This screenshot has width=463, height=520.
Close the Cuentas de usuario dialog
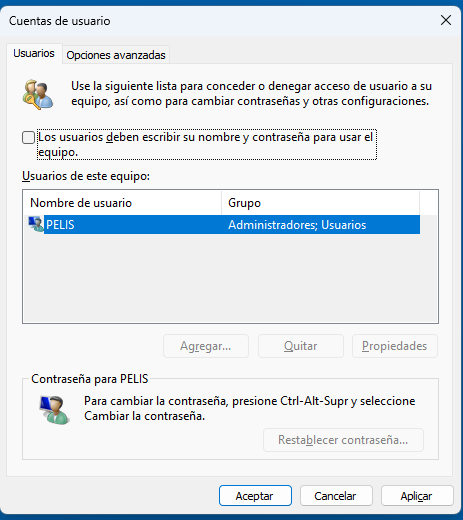[446, 20]
